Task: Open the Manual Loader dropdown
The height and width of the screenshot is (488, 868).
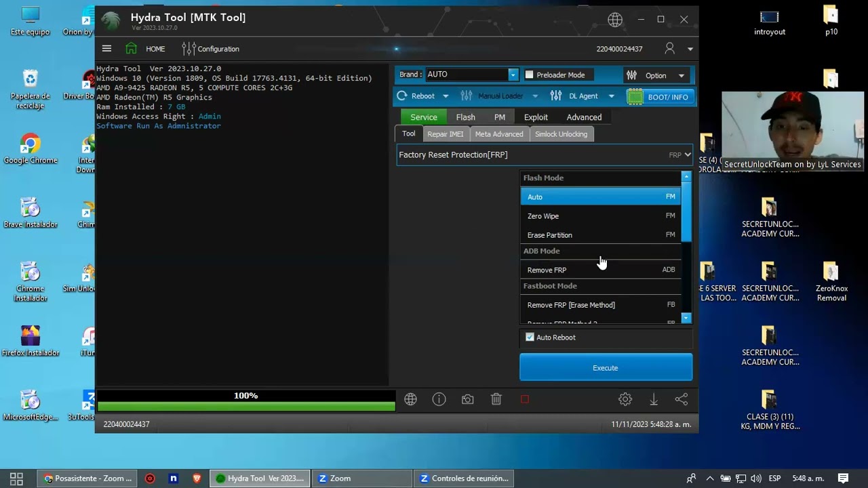Action: point(500,96)
